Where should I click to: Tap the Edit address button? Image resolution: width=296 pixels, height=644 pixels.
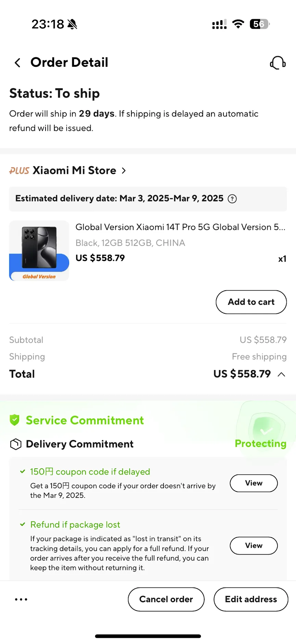251,599
